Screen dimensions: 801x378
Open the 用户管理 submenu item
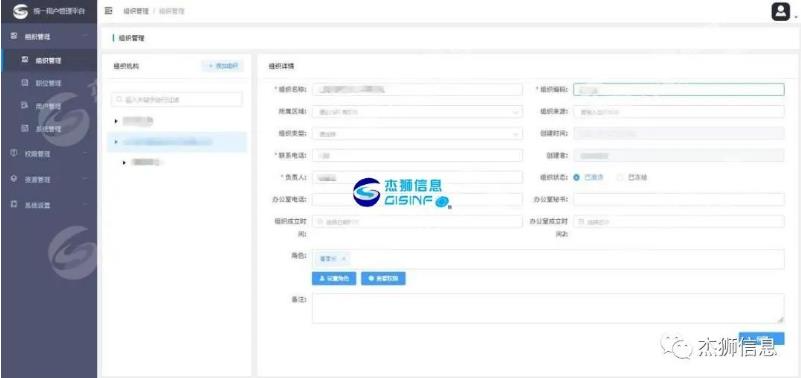(x=49, y=106)
